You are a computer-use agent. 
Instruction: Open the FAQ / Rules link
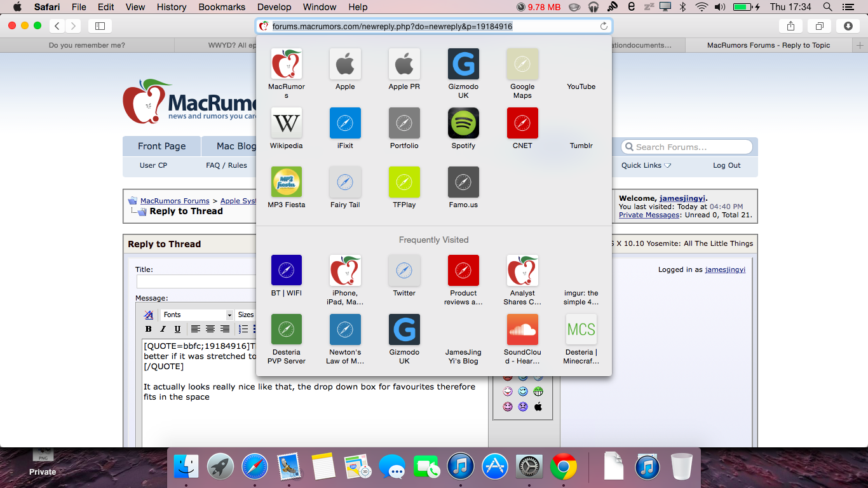pyautogui.click(x=226, y=165)
